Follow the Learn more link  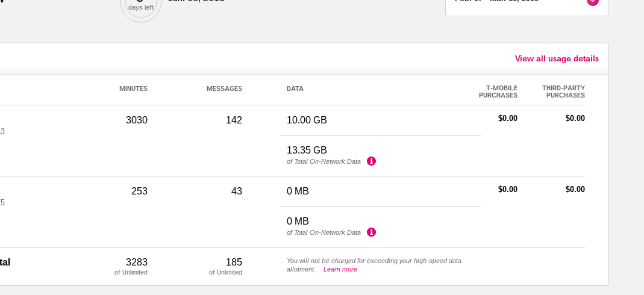click(340, 269)
